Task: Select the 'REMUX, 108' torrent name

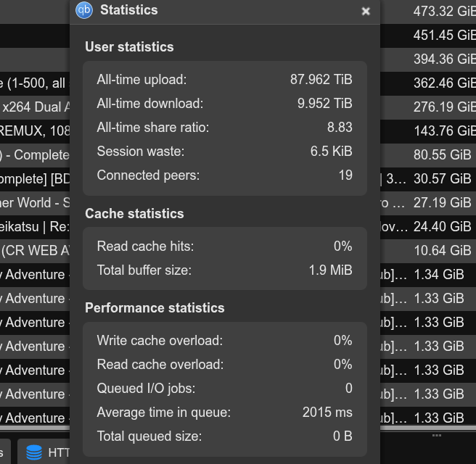Action: [x=35, y=131]
